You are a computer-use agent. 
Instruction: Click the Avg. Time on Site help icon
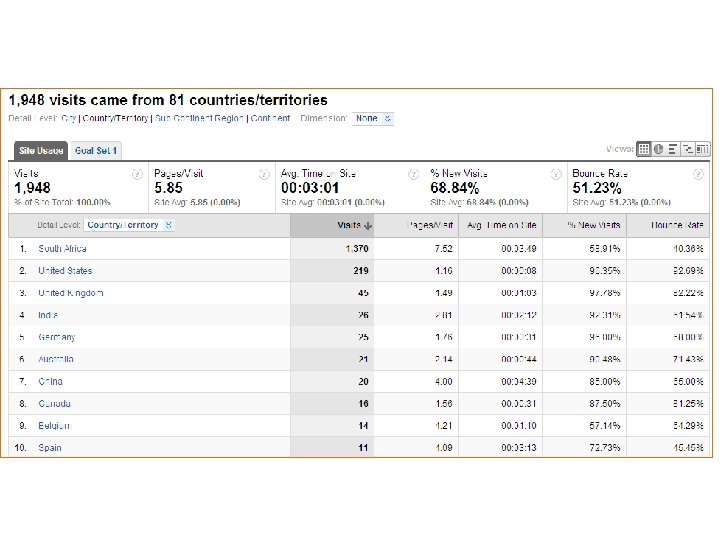[412, 173]
